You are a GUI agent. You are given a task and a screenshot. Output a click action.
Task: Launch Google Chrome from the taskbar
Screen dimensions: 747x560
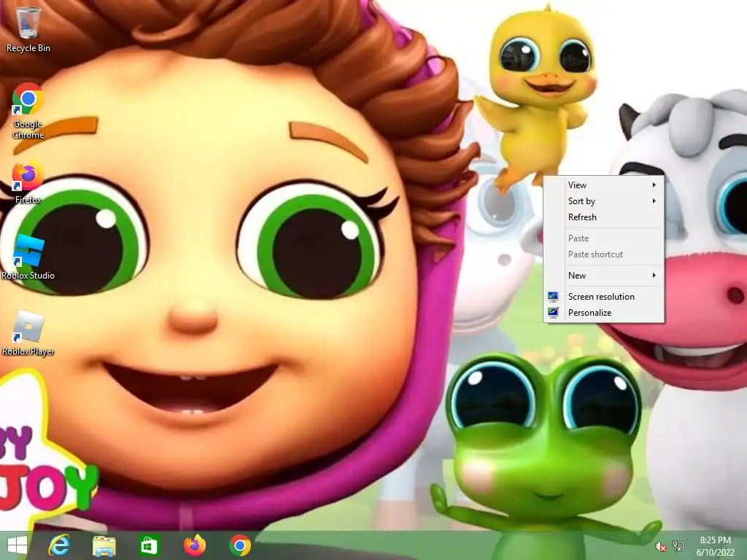[x=239, y=545]
